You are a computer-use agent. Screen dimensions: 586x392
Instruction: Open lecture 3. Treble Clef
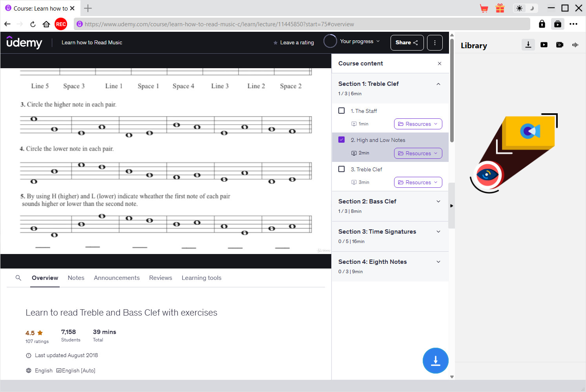coord(366,169)
